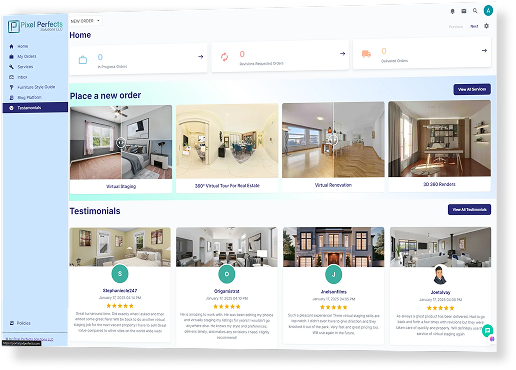
Task: Select Testimonials in the sidebar
Action: pyautogui.click(x=35, y=108)
